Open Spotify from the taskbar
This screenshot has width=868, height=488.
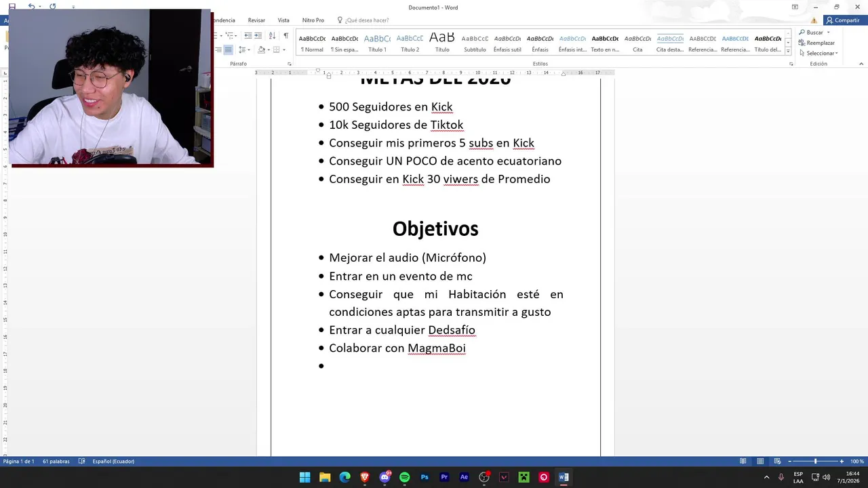coord(405,477)
